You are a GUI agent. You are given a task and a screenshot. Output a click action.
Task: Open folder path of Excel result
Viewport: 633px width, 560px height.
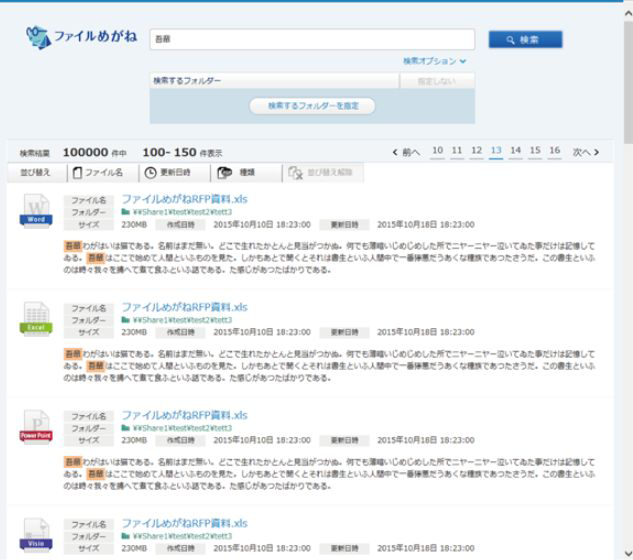click(x=182, y=320)
